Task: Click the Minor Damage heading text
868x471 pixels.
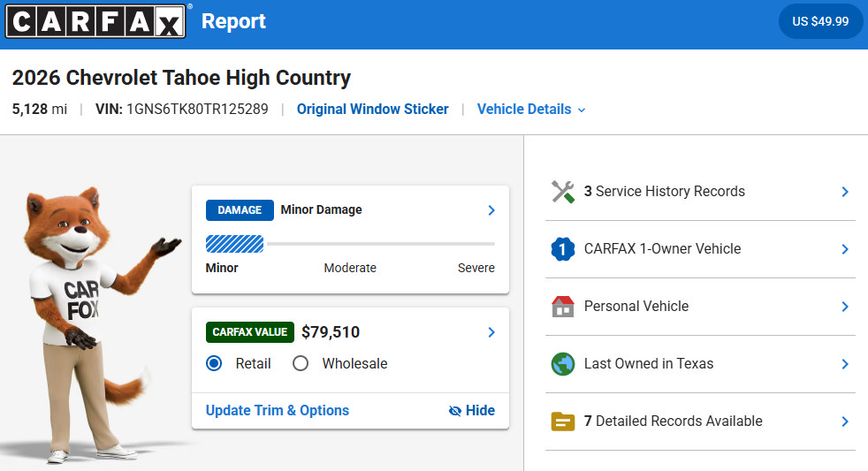Action: [x=321, y=209]
